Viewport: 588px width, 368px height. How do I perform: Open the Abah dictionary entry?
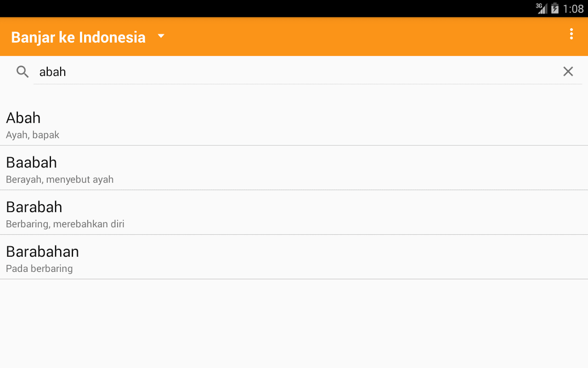tap(294, 124)
